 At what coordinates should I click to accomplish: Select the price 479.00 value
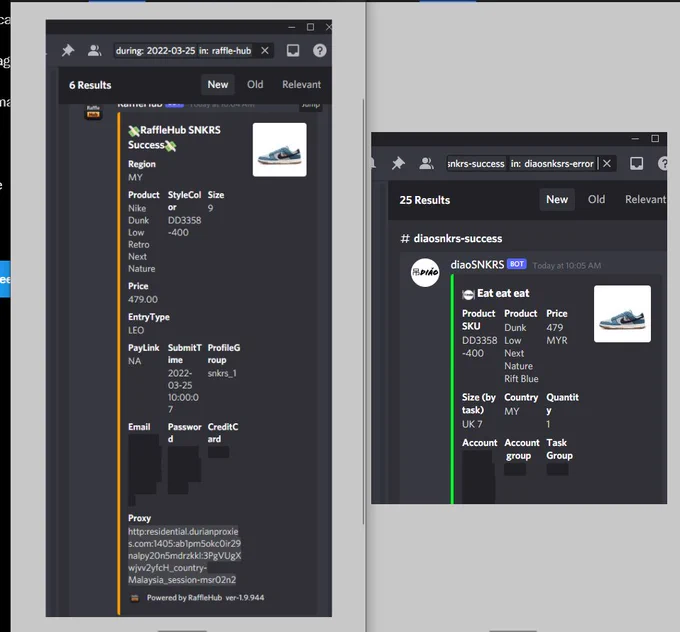pos(143,299)
